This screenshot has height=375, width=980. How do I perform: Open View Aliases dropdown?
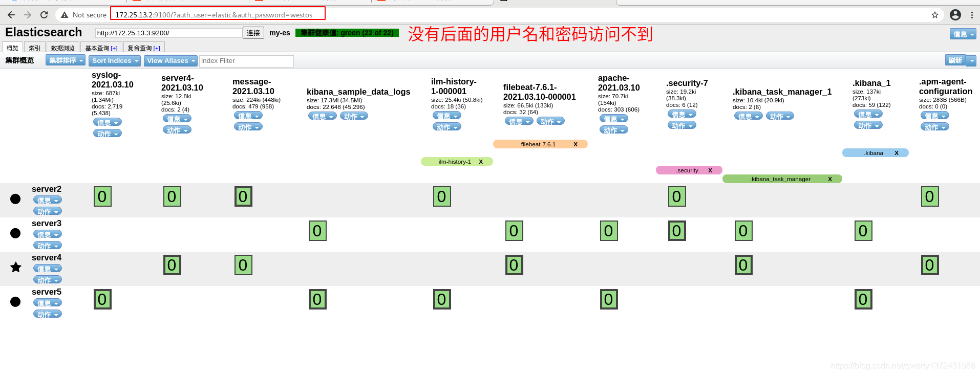[171, 60]
